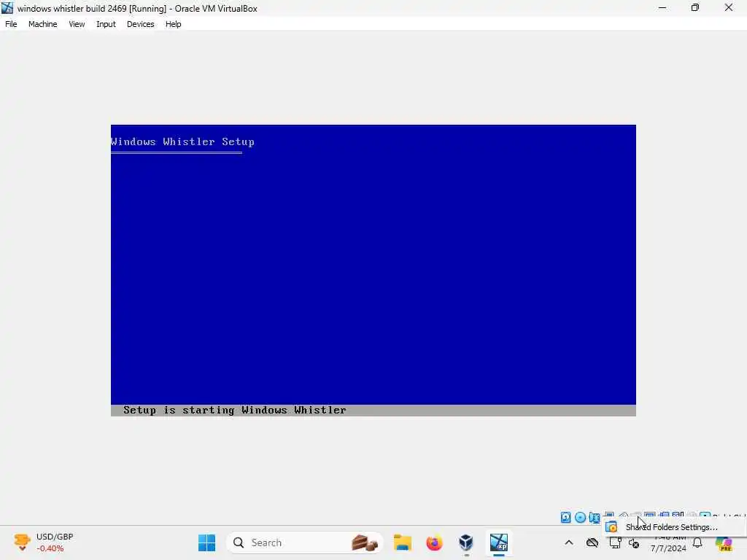The width and height of the screenshot is (747, 560).
Task: Click the hard disk activity status icon
Action: tap(565, 518)
